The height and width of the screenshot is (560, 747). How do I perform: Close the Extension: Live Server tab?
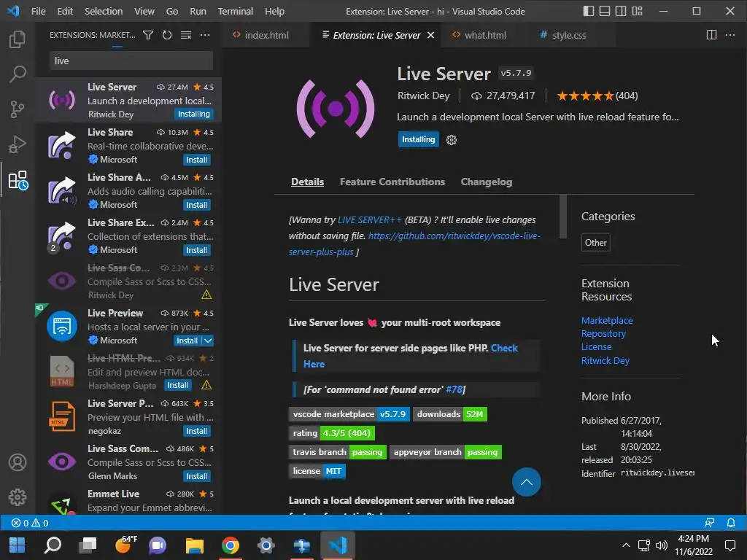pos(430,35)
